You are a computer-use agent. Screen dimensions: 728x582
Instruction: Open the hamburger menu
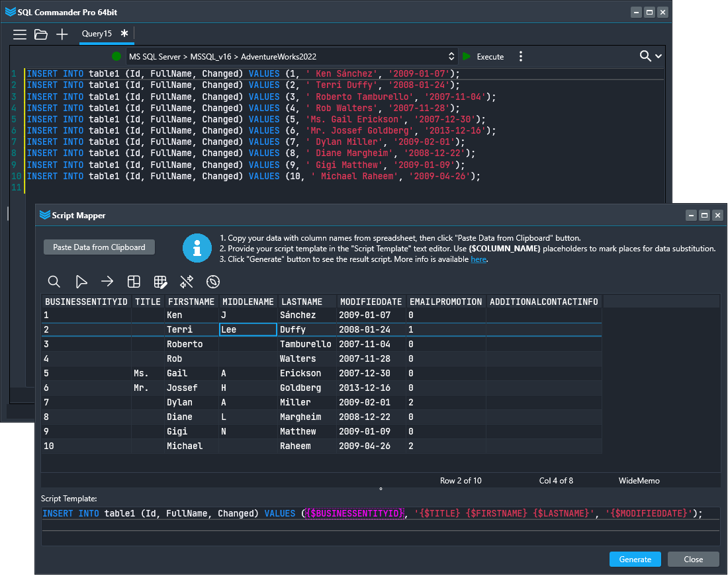tap(20, 34)
